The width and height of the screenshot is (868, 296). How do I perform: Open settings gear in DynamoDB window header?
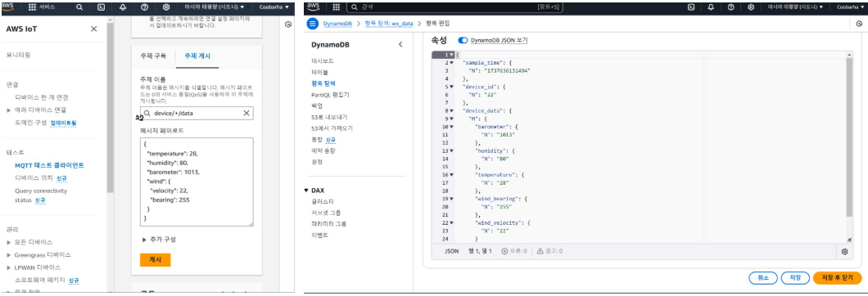[x=751, y=7]
